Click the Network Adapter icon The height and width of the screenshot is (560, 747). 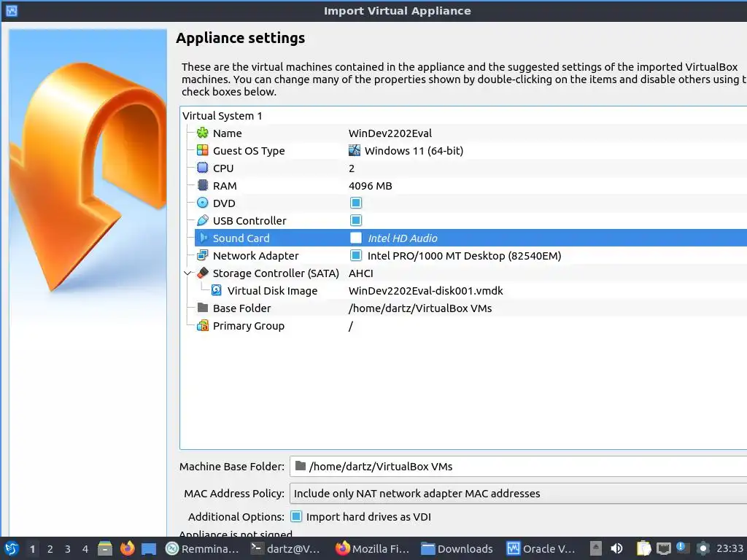[x=203, y=255]
